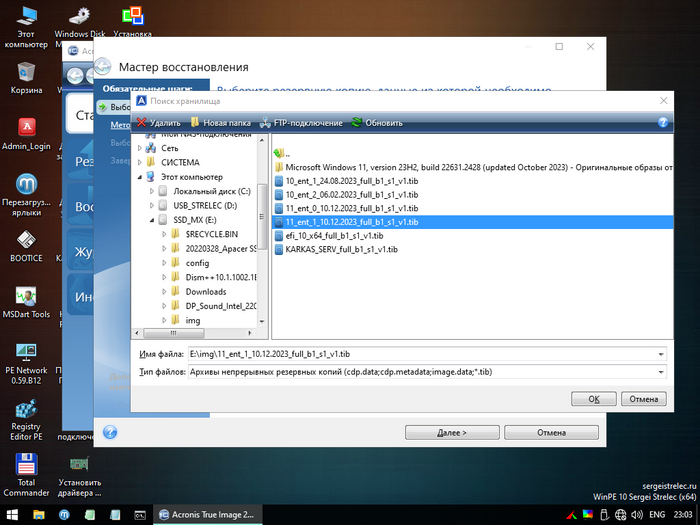Open FTP-подключение connection dialog
The height and width of the screenshot is (525, 700).
point(301,123)
